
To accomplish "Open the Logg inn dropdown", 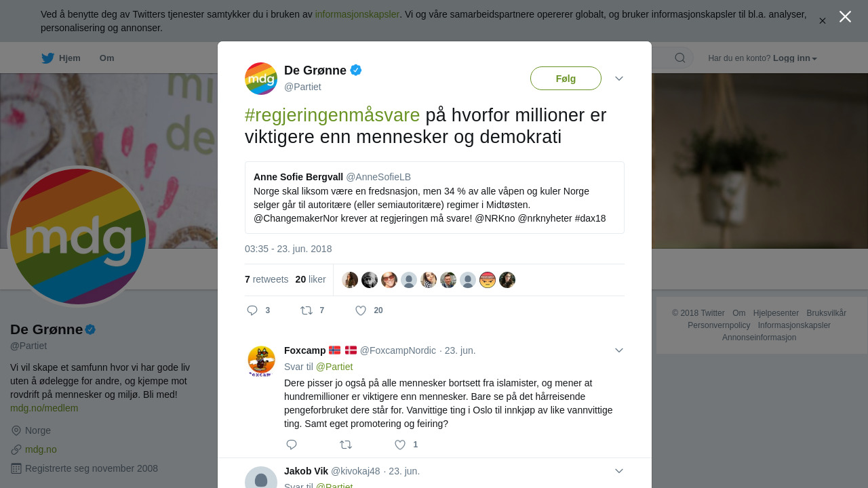I will coord(795,58).
